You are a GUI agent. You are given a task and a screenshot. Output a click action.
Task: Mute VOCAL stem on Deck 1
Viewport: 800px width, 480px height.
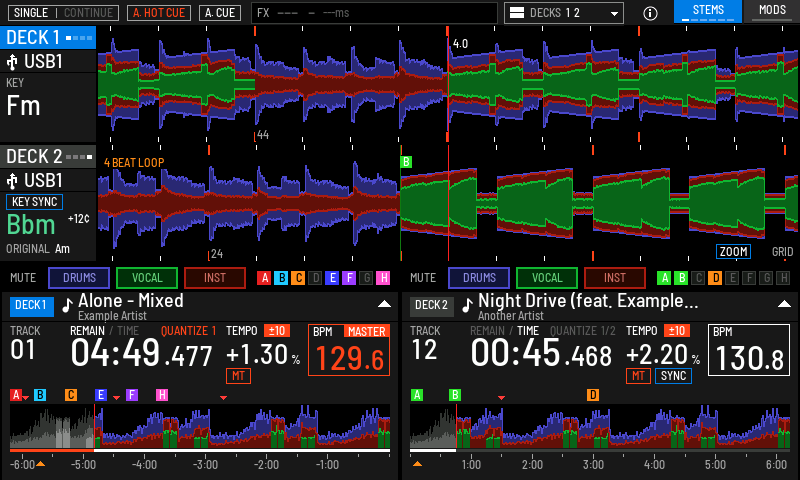147,278
